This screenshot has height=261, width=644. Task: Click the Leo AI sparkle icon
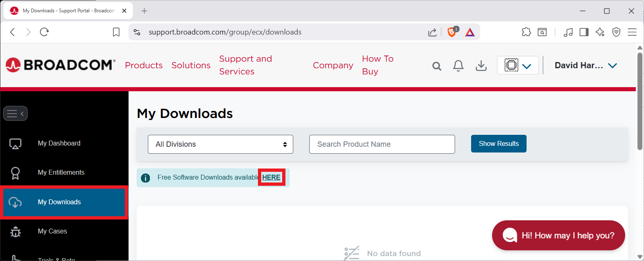600,32
